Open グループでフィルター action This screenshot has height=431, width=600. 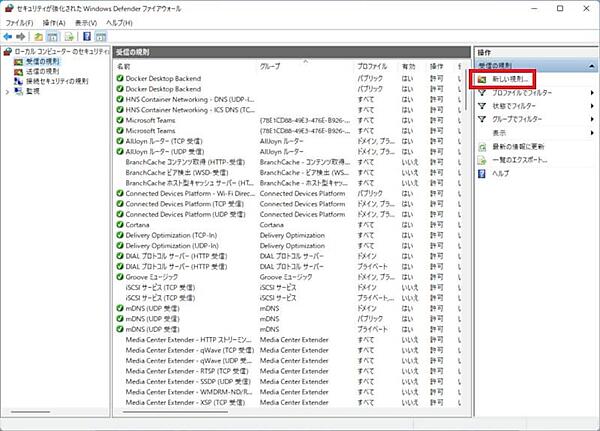[x=517, y=119]
